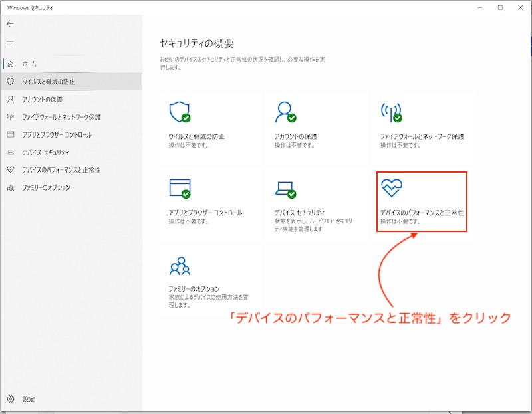This screenshot has height=414, width=532.
Task: Click the ファミリーのオプション tile title
Action: [x=194, y=288]
